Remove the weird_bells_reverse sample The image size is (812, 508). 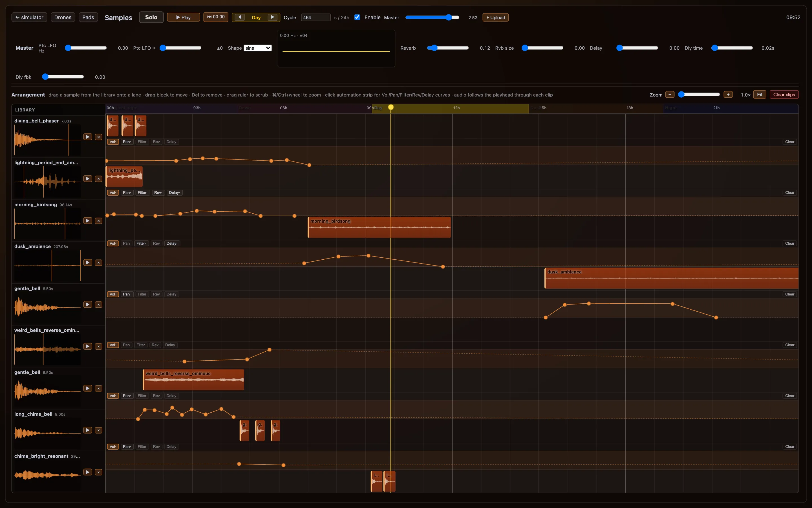point(98,346)
